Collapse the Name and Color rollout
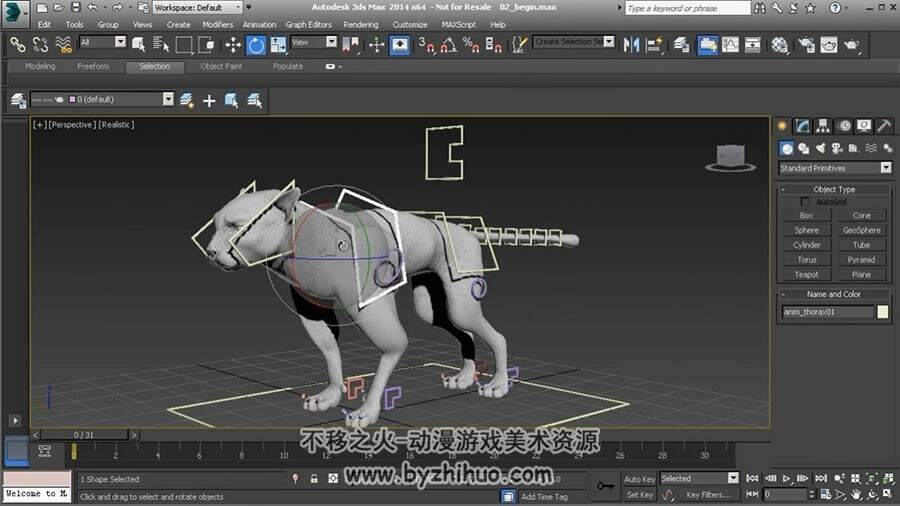900x506 pixels. (x=834, y=294)
